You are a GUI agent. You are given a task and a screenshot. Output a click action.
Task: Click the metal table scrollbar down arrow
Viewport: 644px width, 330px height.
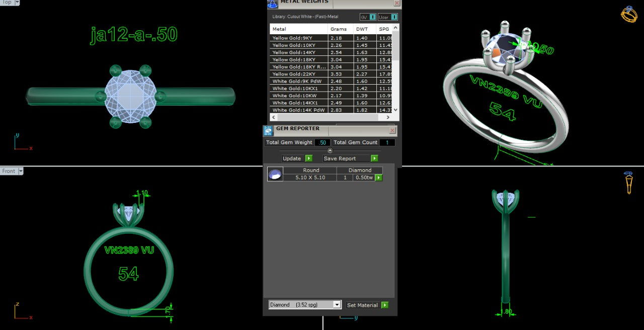click(395, 110)
